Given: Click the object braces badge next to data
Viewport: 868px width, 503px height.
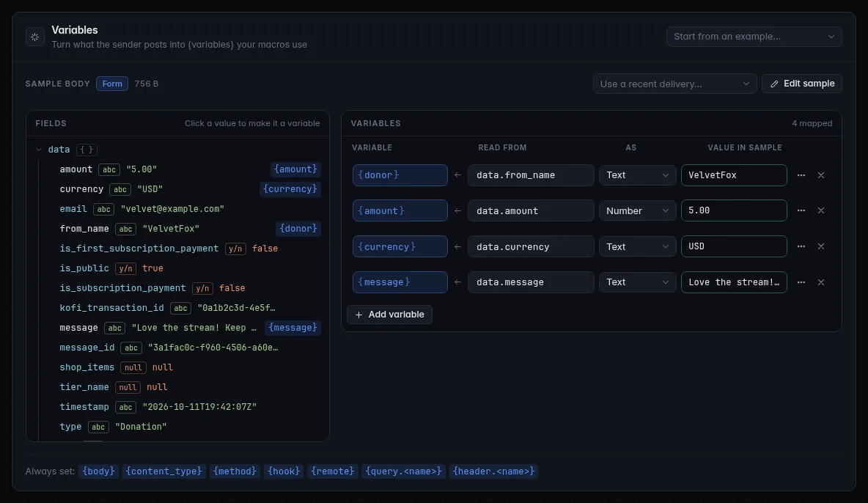Looking at the screenshot, I should click(x=87, y=150).
